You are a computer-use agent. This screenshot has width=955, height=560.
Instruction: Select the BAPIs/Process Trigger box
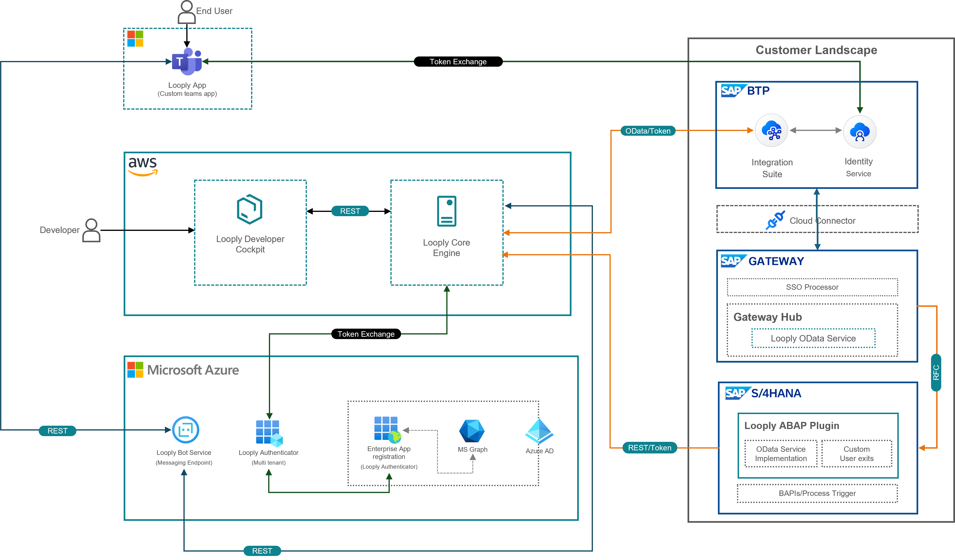coord(817,493)
